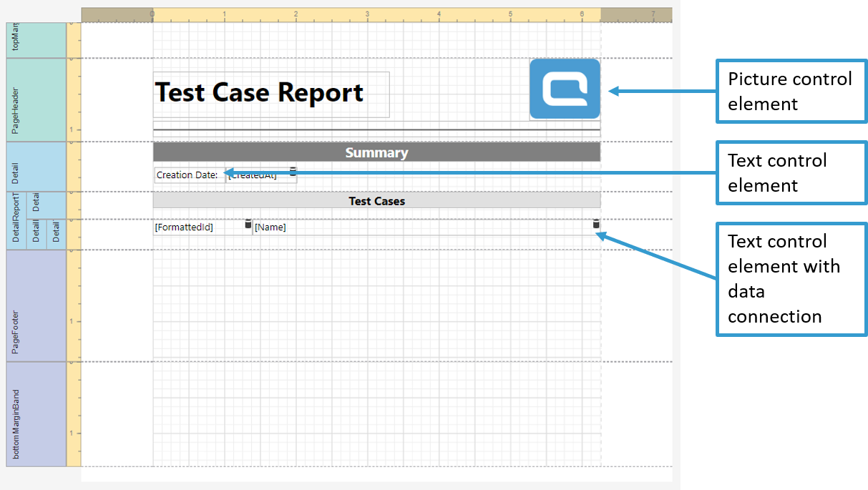
Task: Click the top horizontal ruler at 3-inch mark
Action: [x=367, y=14]
